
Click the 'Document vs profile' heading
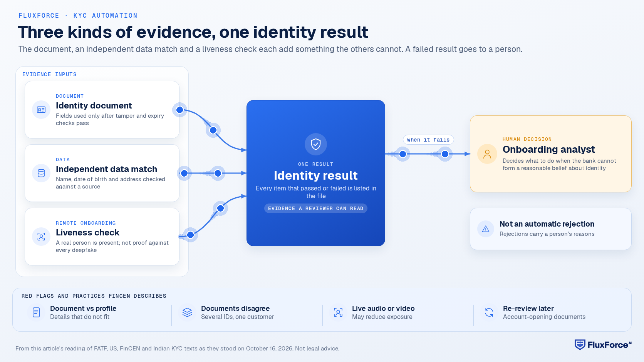pos(83,309)
